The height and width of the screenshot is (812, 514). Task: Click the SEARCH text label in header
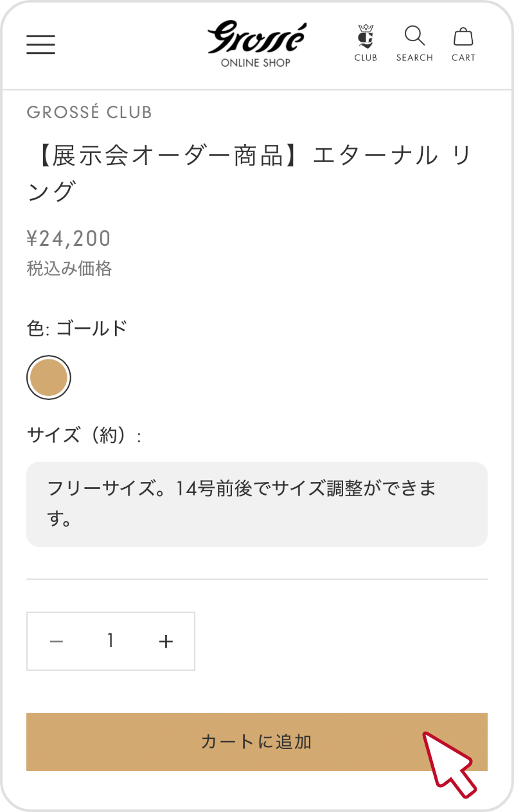pos(414,58)
